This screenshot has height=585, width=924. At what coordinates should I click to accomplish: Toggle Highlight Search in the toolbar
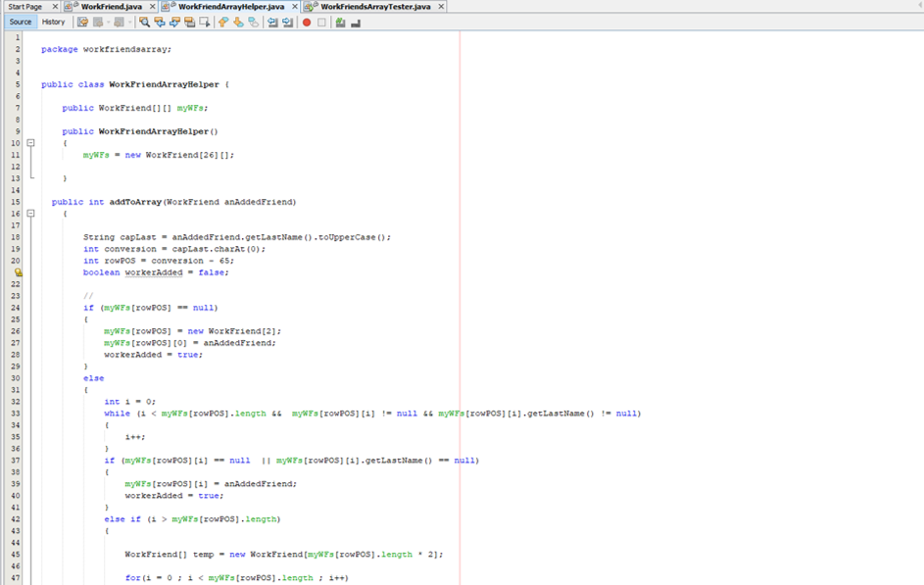189,22
